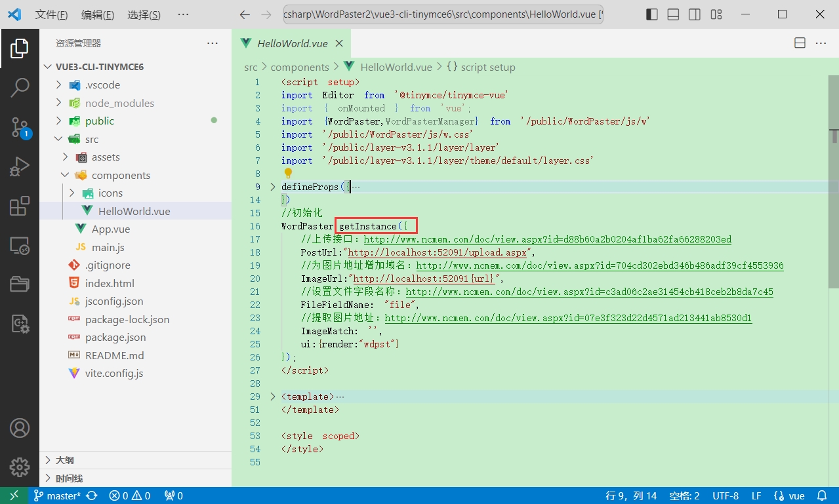
Task: Open the Accounts icon
Action: coord(20,428)
